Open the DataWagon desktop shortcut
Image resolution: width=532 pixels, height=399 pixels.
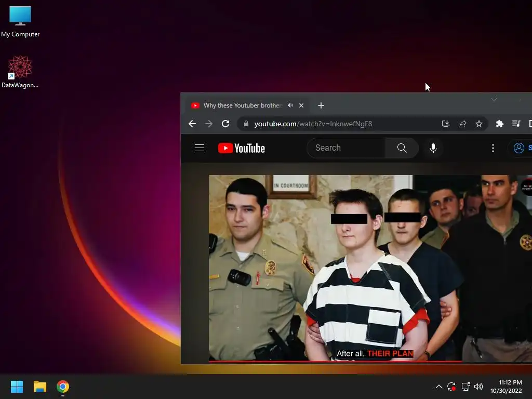pyautogui.click(x=20, y=72)
